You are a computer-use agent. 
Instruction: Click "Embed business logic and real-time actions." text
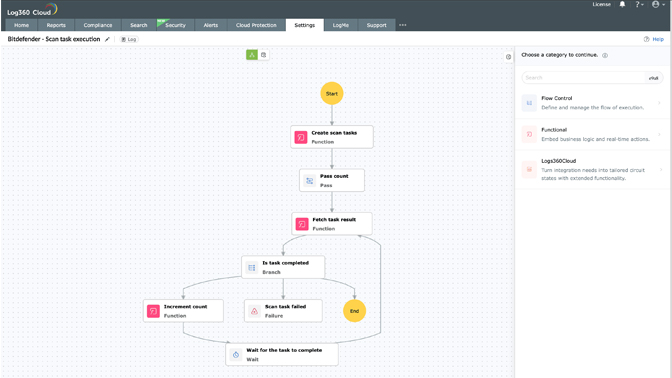(595, 139)
